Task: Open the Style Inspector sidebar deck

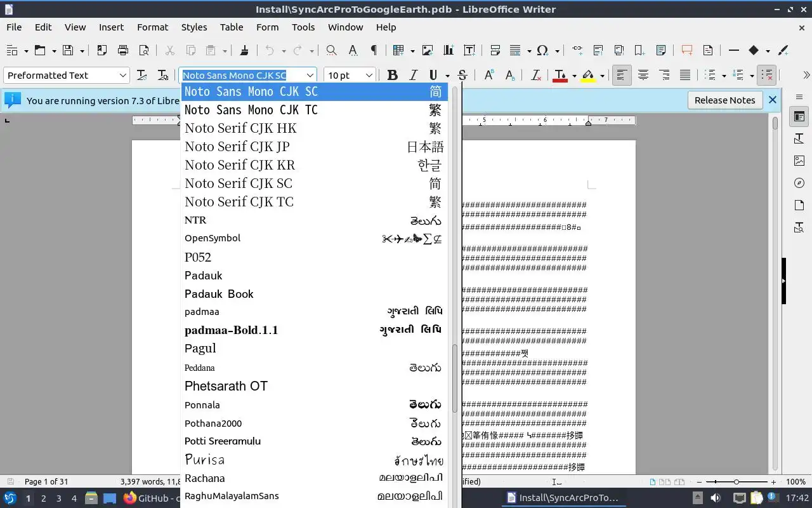Action: tap(799, 227)
